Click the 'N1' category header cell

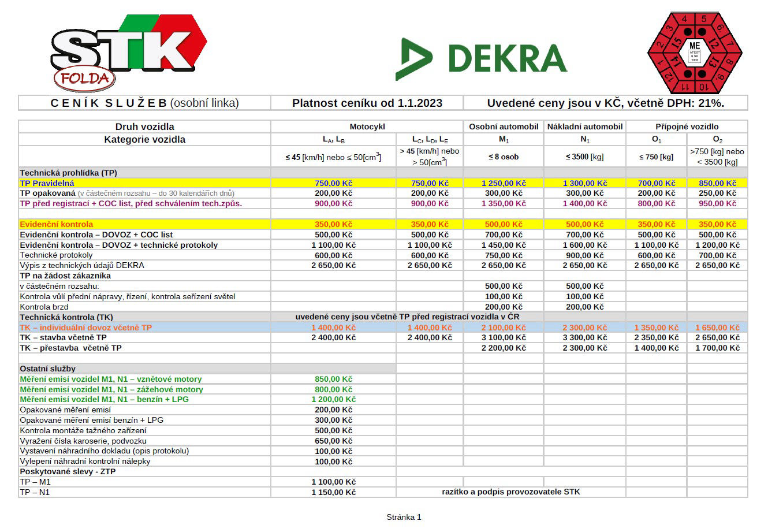(585, 140)
